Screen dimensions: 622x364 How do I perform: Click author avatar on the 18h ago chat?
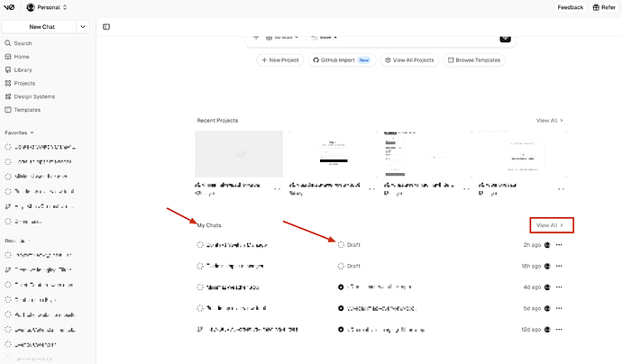click(x=547, y=266)
